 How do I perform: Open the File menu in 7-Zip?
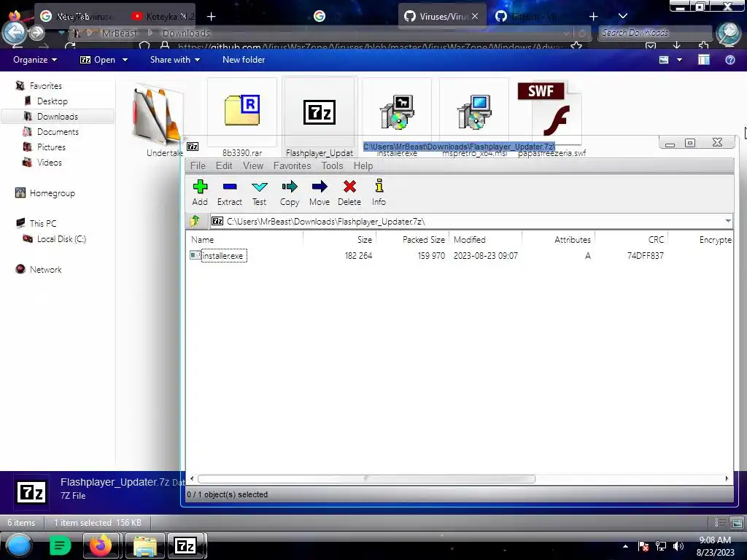point(198,166)
